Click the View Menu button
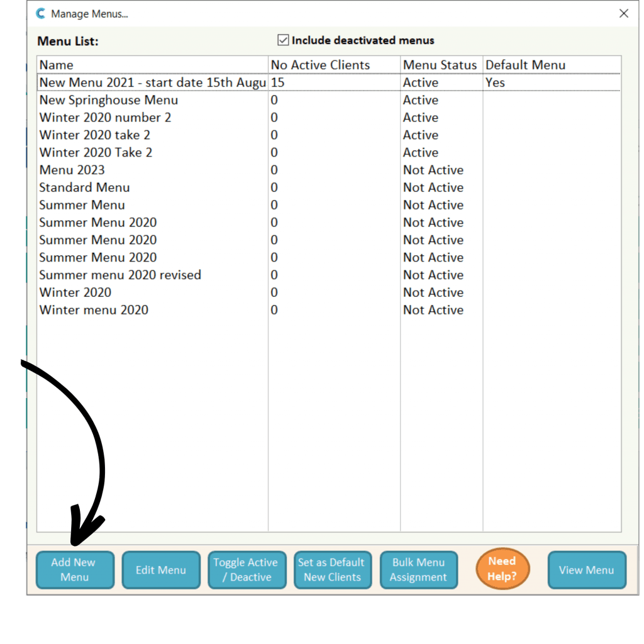Viewport: 644px width, 644px height. click(587, 570)
